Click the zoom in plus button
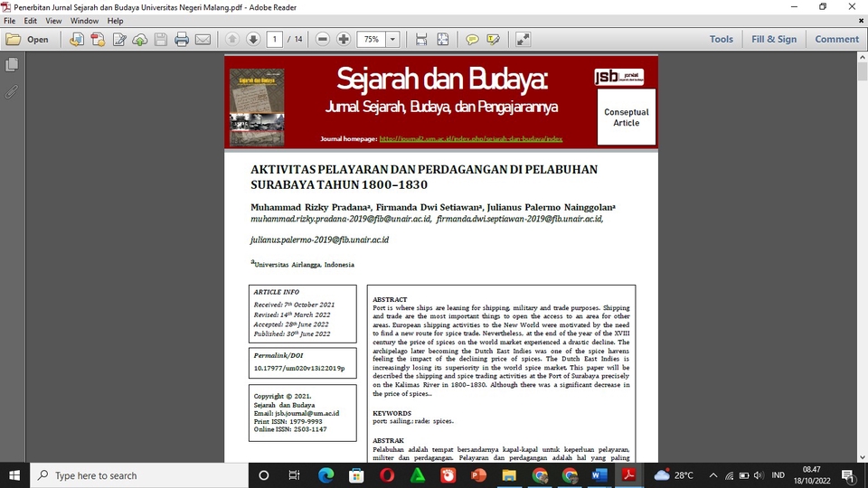 tap(344, 39)
